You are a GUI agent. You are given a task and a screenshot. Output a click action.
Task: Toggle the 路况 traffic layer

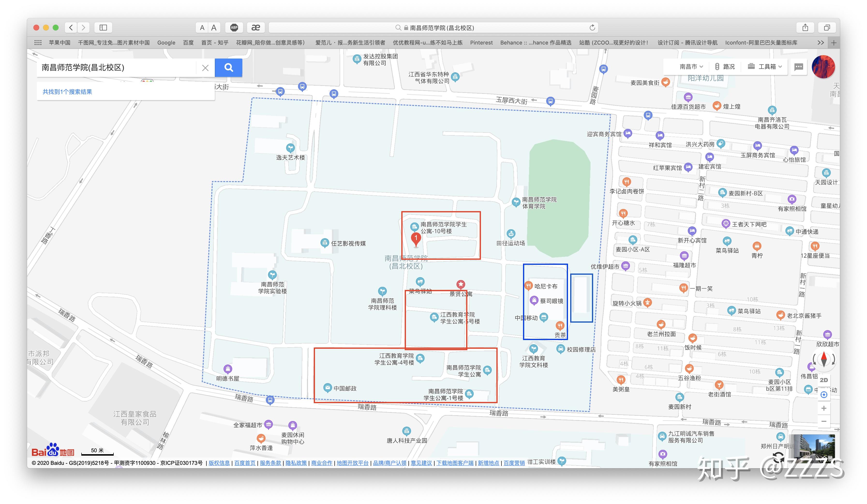click(725, 67)
